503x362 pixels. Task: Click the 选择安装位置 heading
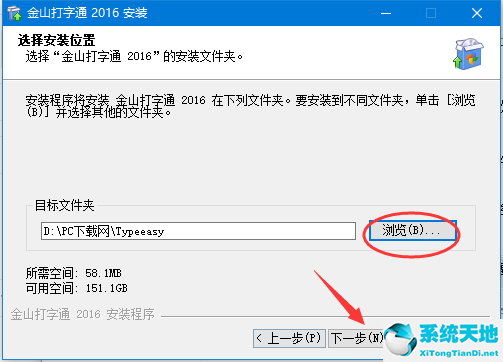pos(57,40)
